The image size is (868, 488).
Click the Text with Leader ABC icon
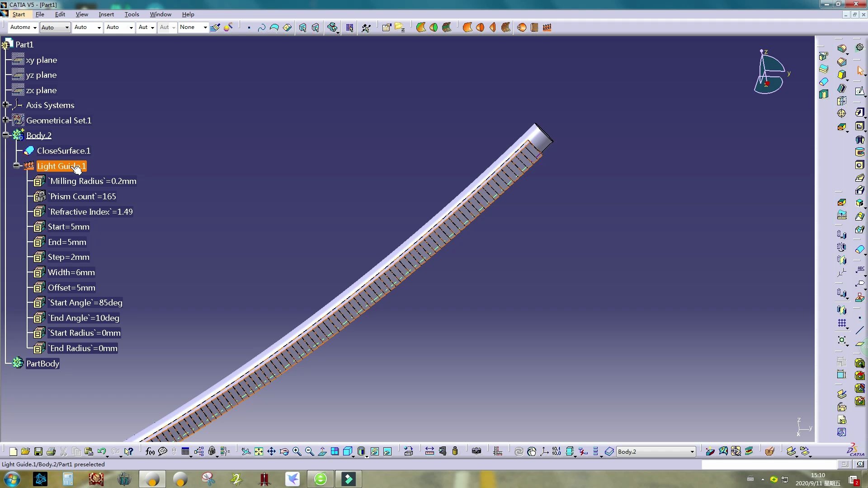click(x=860, y=270)
